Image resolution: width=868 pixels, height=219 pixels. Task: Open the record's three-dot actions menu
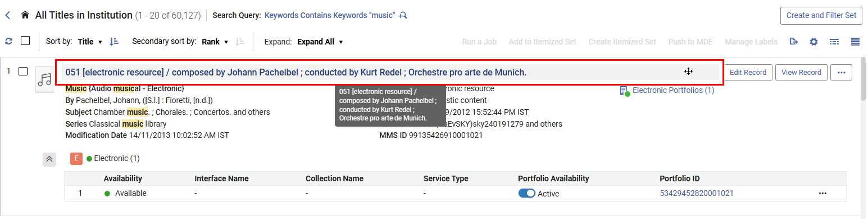841,72
